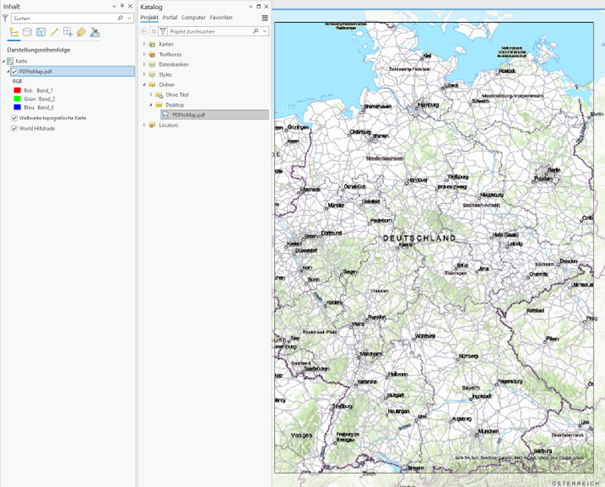Open Katalog panel options dropdown arrow
605x487 pixels.
point(250,7)
